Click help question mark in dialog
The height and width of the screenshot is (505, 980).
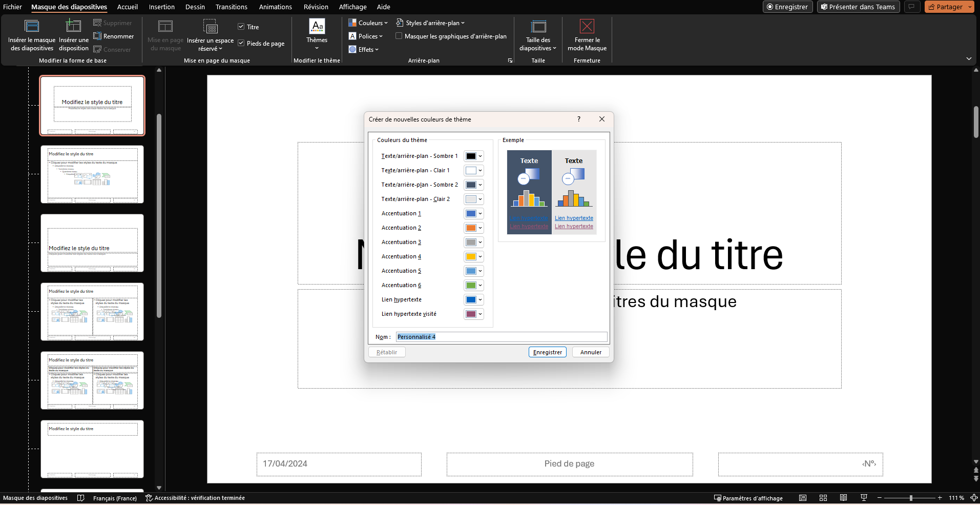(579, 119)
